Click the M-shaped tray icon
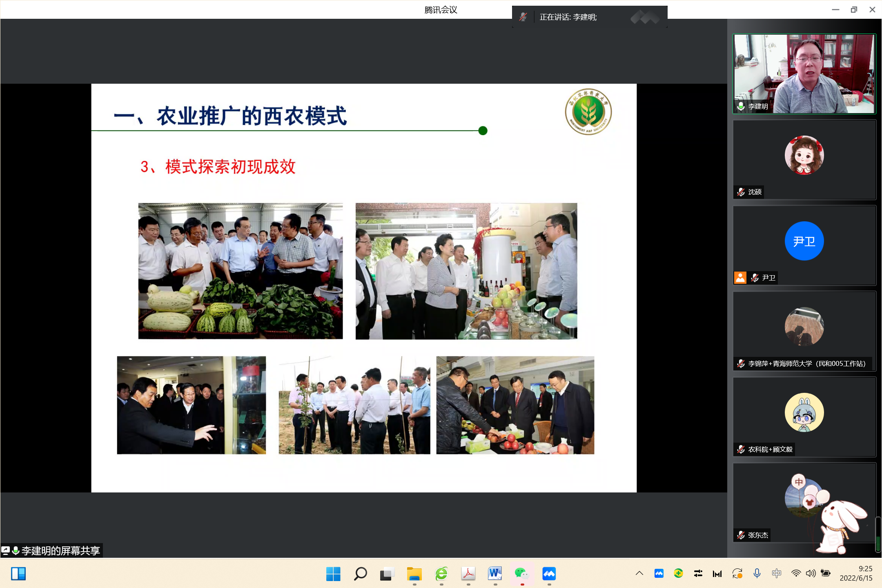The width and height of the screenshot is (882, 588). click(717, 573)
